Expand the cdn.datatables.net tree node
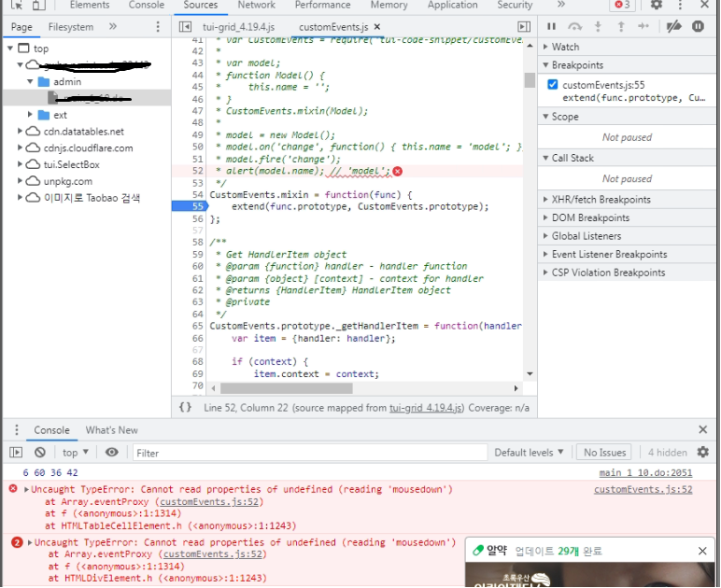 (x=20, y=132)
